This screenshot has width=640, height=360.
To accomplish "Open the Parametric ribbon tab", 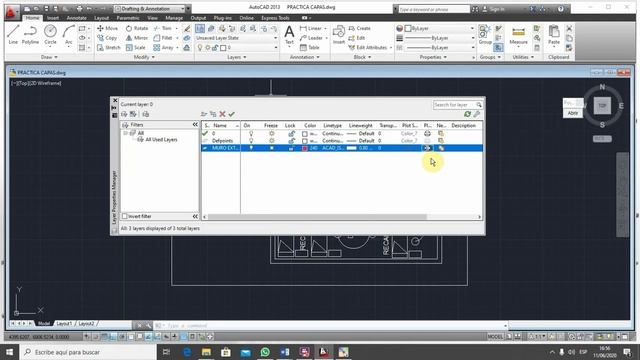I will coord(128,18).
